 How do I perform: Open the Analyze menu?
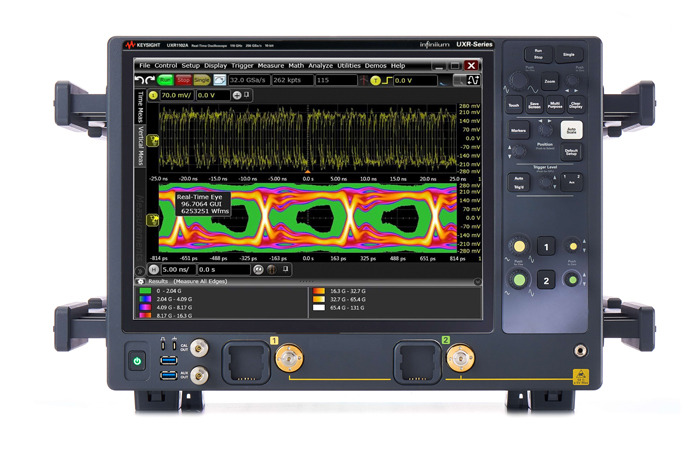click(320, 66)
